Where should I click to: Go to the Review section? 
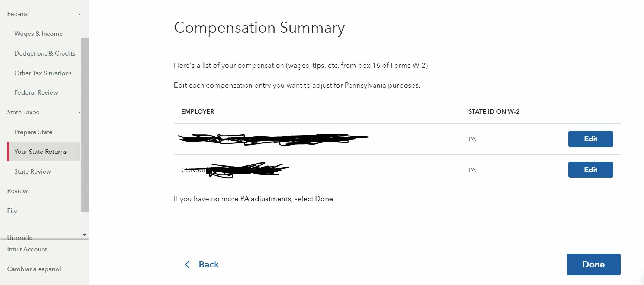coord(17,191)
